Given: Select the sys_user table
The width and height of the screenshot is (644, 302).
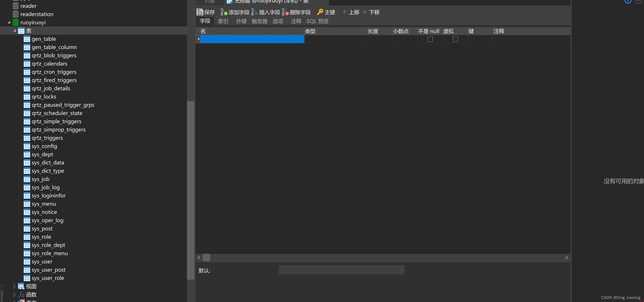Looking at the screenshot, I should pyautogui.click(x=42, y=261).
